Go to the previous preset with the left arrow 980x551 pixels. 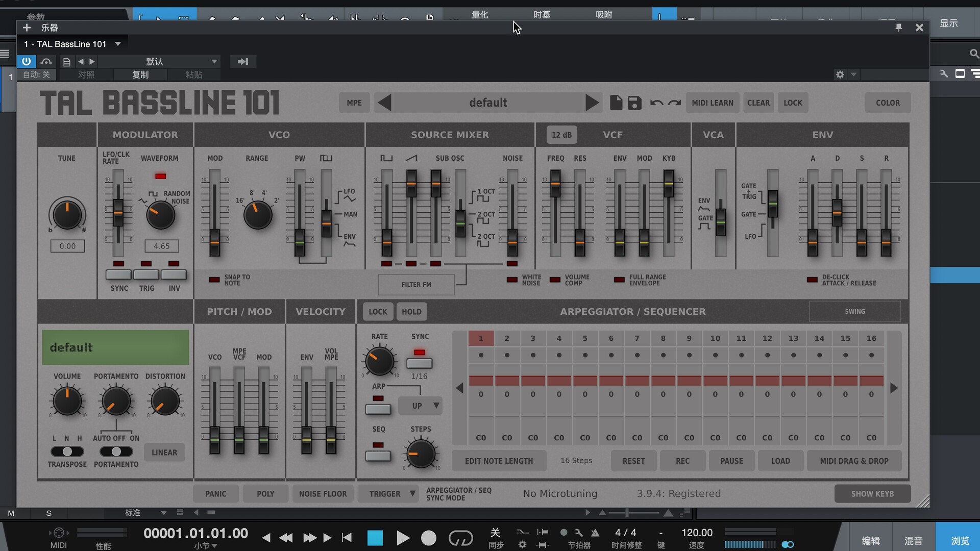tap(385, 103)
